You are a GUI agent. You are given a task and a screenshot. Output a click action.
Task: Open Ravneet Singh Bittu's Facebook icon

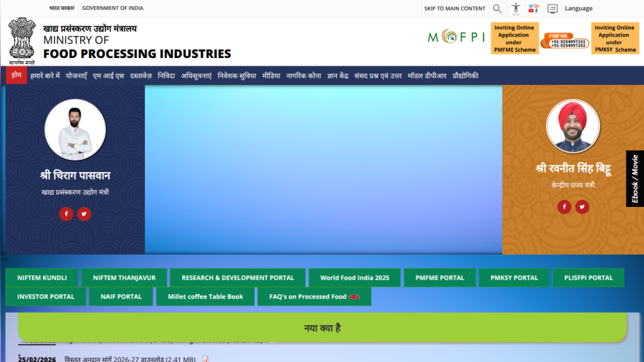pyautogui.click(x=565, y=207)
